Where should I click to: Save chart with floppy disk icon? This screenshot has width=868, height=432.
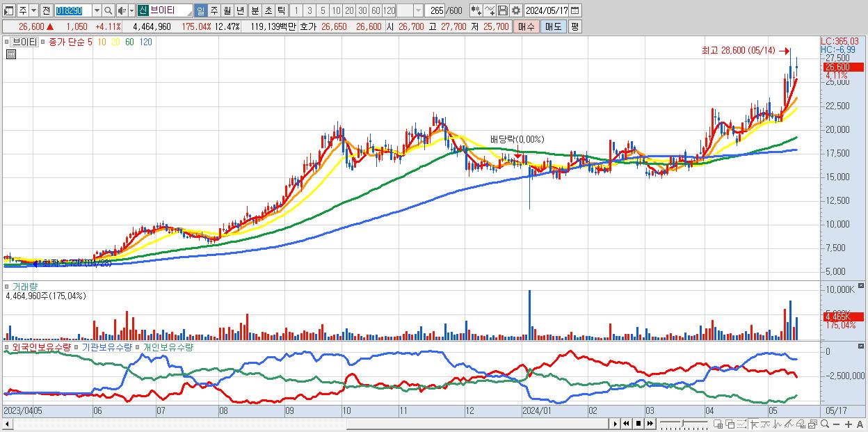point(502,10)
